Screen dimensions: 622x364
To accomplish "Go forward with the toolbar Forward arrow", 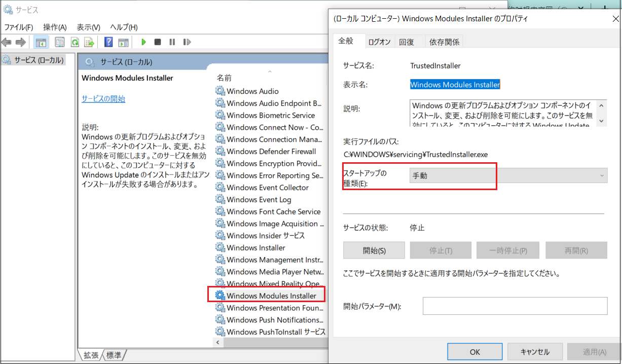I will pyautogui.click(x=20, y=42).
